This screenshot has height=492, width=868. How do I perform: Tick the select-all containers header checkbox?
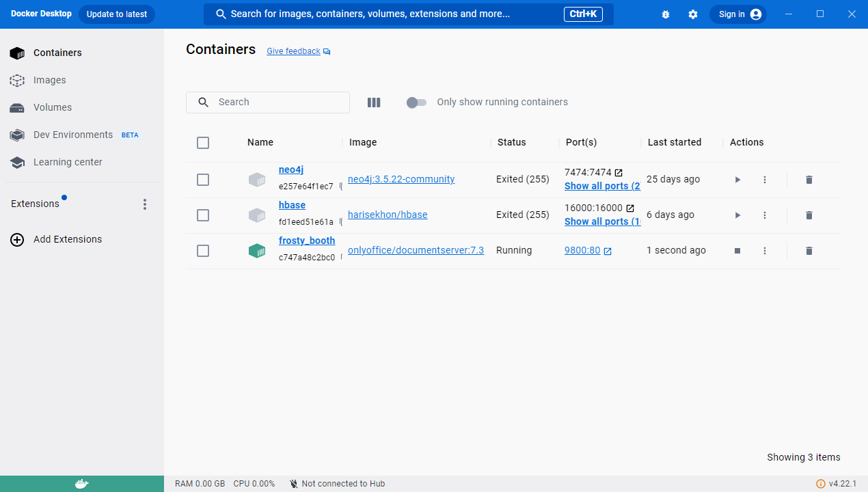[203, 143]
